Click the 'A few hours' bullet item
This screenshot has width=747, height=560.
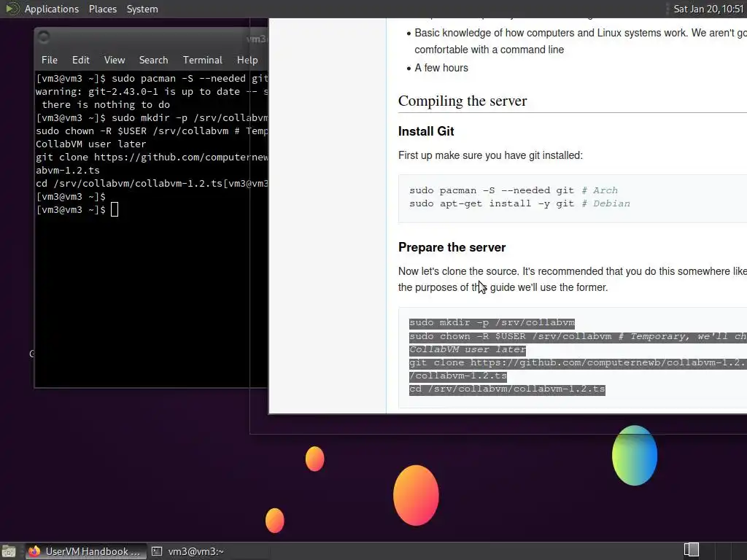point(441,68)
